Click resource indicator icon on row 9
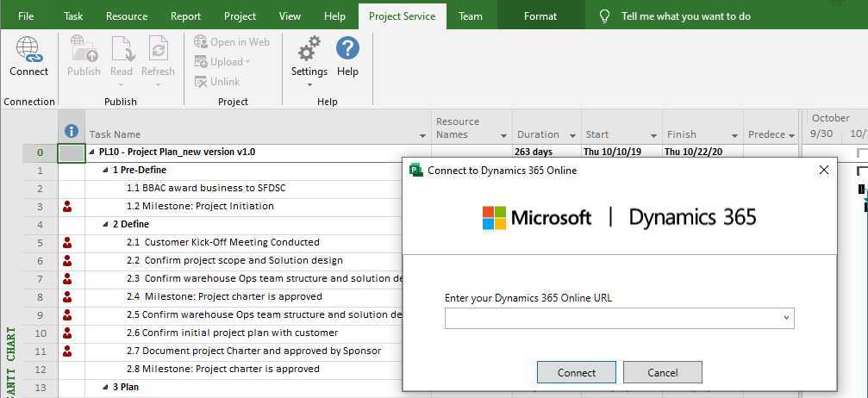The height and width of the screenshot is (398, 868). (67, 314)
